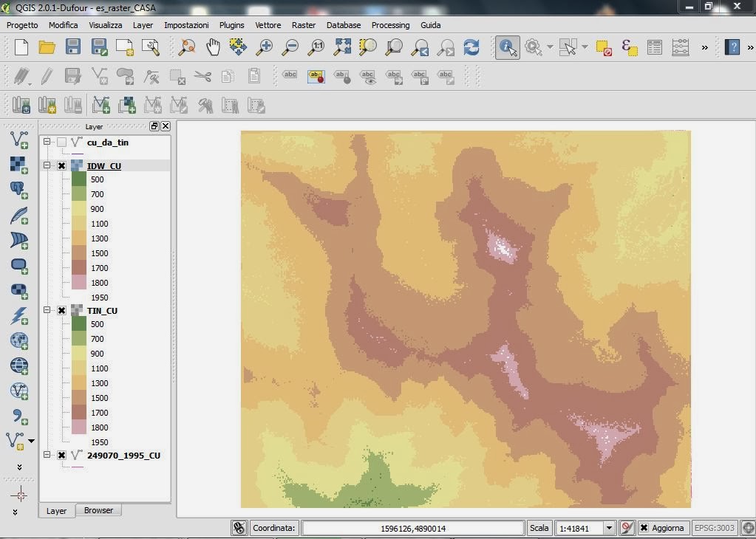Collapse the IDW_CU legend entries
Viewport: 756px width, 539px height.
pyautogui.click(x=46, y=165)
